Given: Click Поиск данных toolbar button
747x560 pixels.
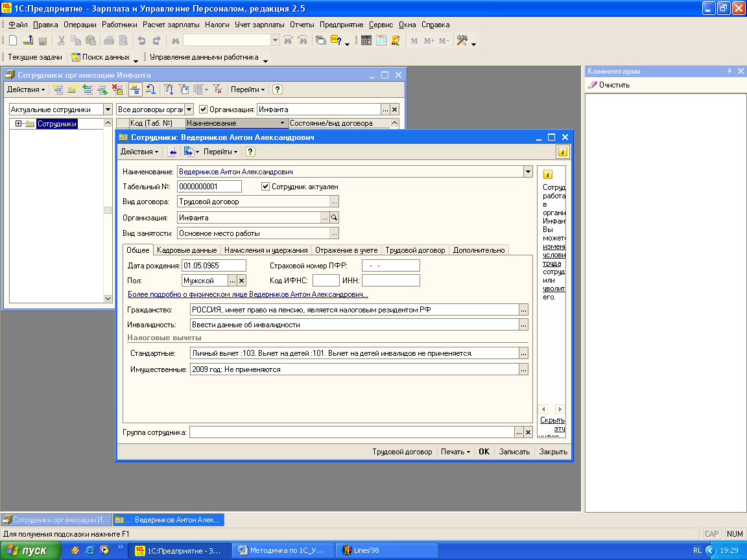Looking at the screenshot, I should [101, 57].
